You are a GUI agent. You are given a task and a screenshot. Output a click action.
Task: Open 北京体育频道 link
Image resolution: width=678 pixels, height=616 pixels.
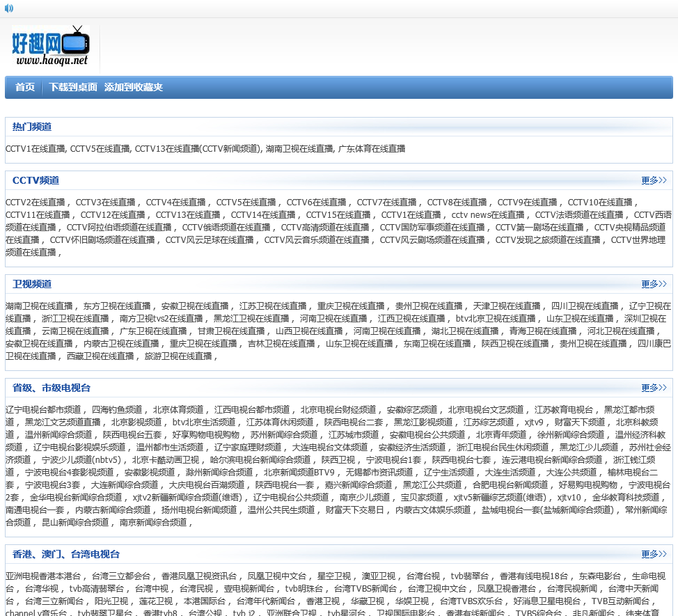[178, 410]
